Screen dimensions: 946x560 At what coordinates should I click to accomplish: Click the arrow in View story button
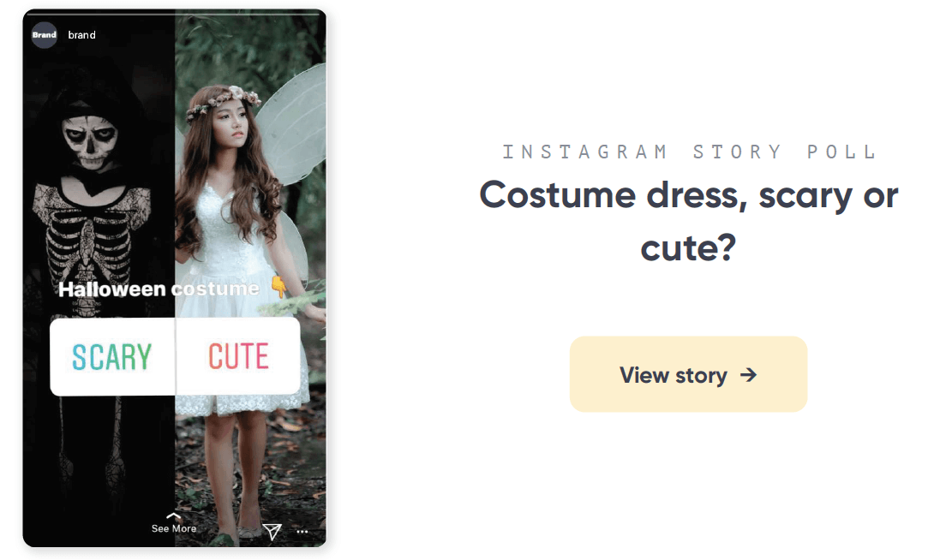748,375
